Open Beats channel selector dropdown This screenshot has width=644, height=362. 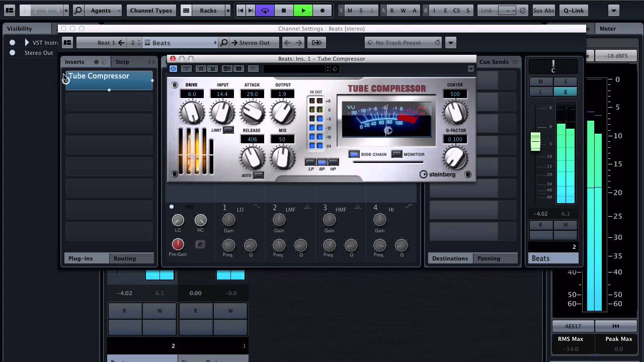[180, 43]
